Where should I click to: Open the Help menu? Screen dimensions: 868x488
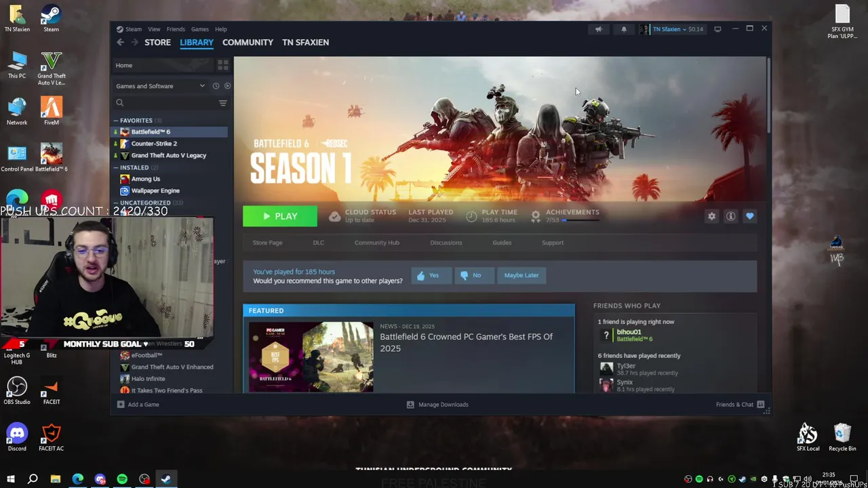pos(220,29)
